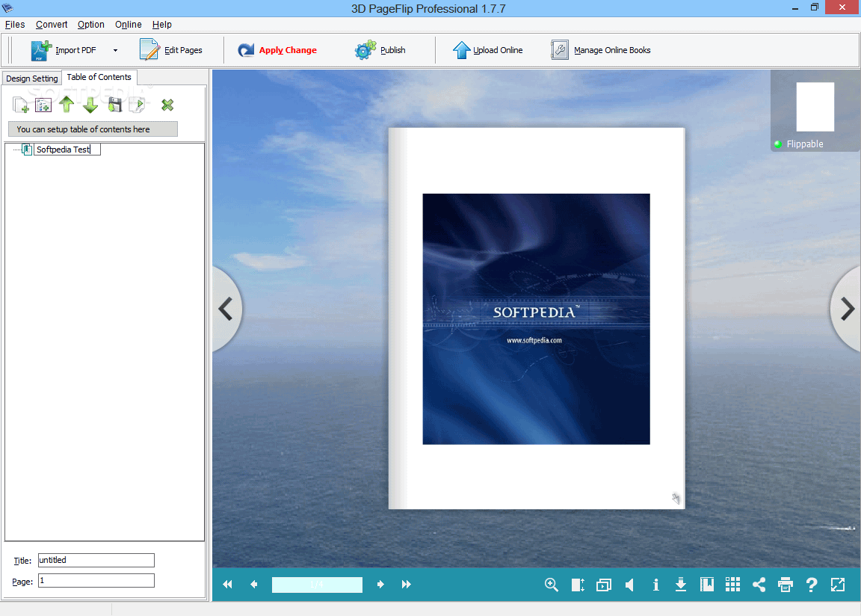Open Edit Pages
The image size is (861, 616).
(171, 50)
